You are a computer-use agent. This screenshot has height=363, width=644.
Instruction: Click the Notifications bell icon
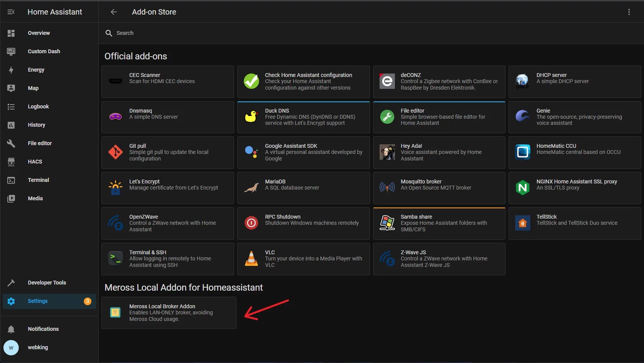(x=11, y=329)
